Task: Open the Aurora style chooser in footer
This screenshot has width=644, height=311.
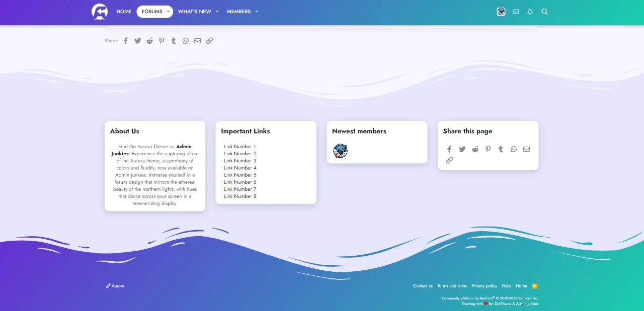Action: tap(115, 286)
